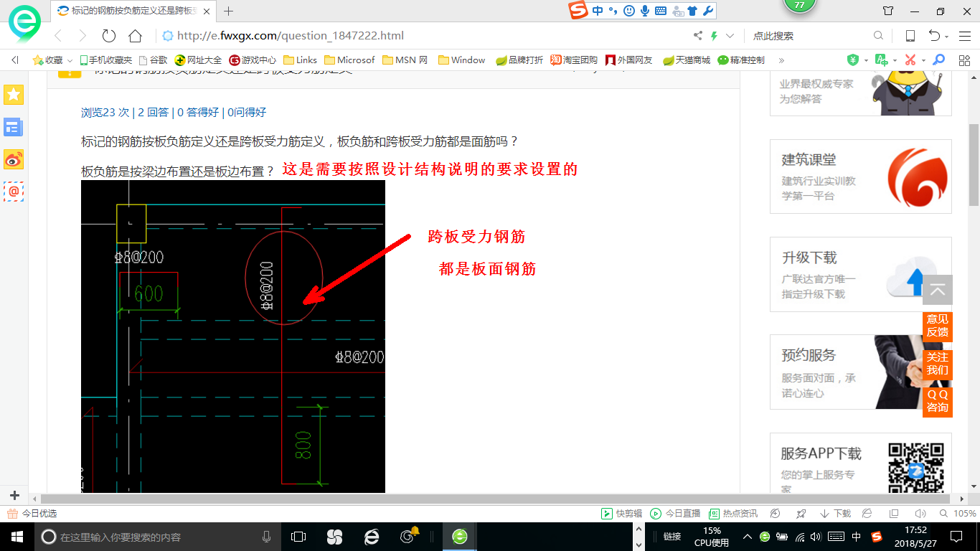The image size is (980, 551).
Task: Click the 意见反馈 feedback button
Action: click(x=938, y=326)
